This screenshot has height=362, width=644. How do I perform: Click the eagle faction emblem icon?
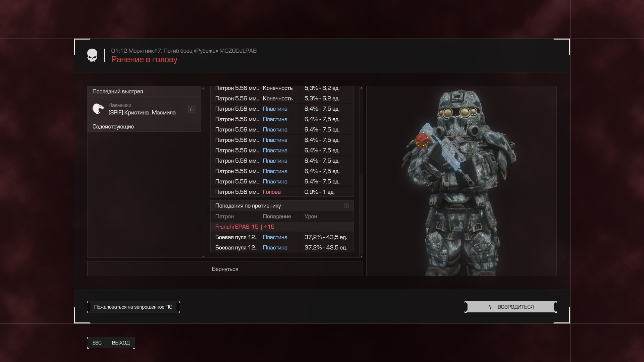(x=98, y=109)
